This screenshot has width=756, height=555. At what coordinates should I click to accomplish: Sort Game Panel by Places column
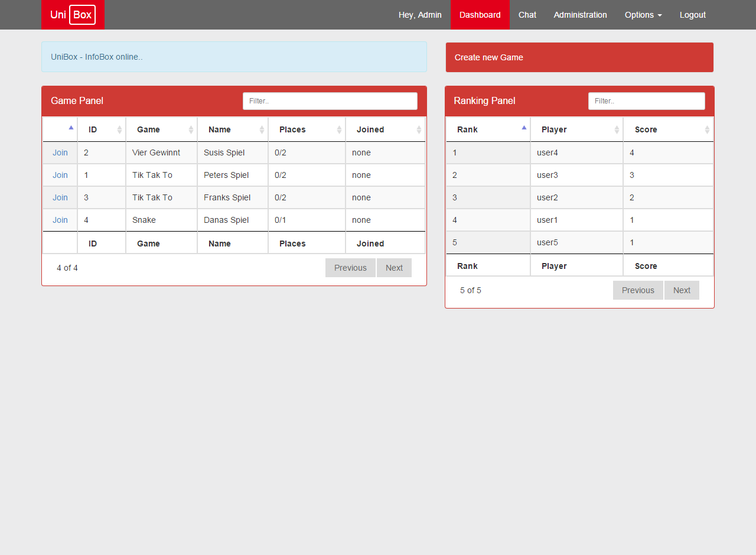pos(307,129)
